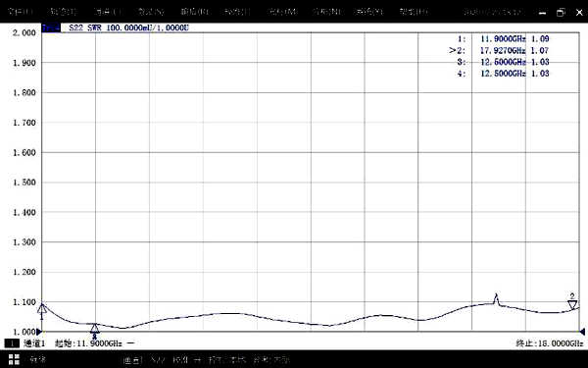Click the 通道1 channel label
The height and width of the screenshot is (368, 588).
pyautogui.click(x=34, y=343)
